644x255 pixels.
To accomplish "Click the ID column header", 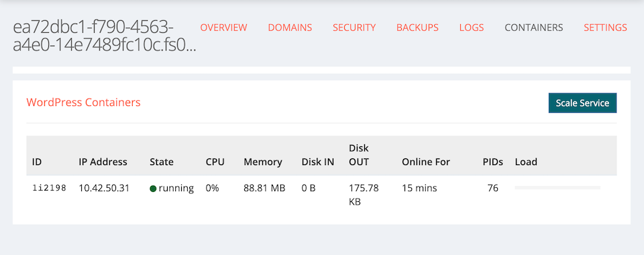I will click(36, 162).
